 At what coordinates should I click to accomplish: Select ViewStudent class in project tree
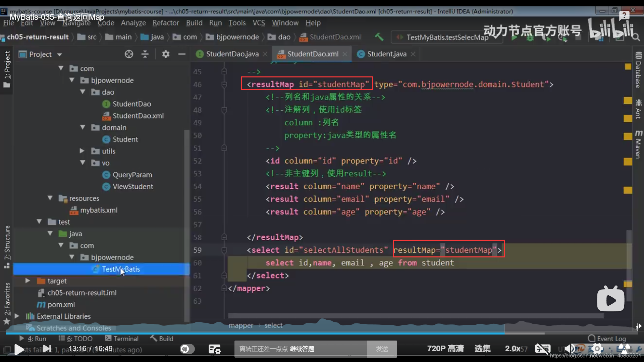[x=127, y=186]
